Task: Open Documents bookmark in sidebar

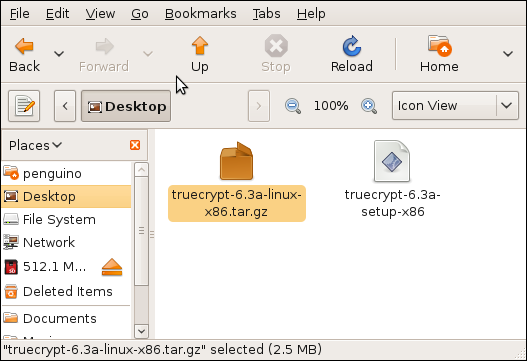Action: coord(66,318)
